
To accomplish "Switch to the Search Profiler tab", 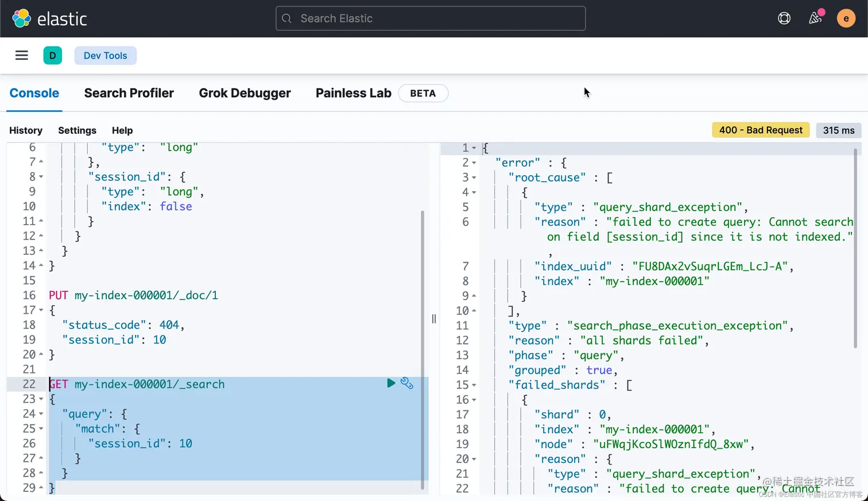I will click(x=129, y=93).
